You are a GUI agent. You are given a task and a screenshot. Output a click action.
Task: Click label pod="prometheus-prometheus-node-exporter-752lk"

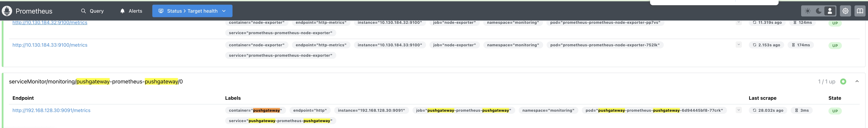(x=605, y=45)
